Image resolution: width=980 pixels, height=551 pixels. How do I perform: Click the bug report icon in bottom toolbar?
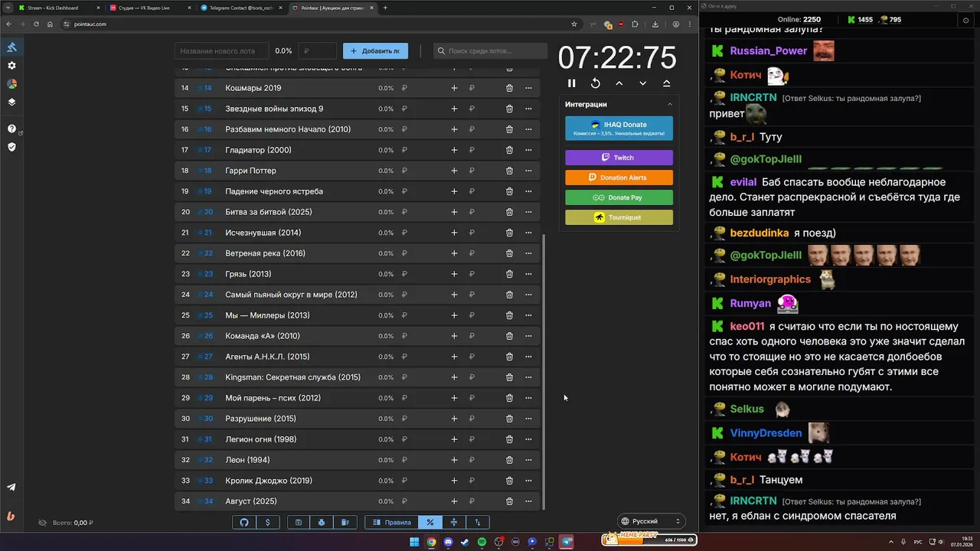coord(322,522)
